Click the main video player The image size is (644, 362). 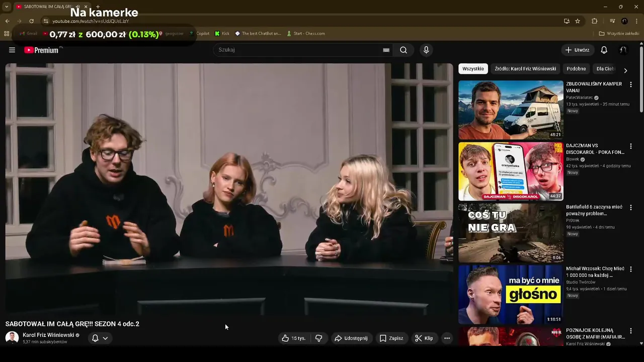click(x=229, y=189)
